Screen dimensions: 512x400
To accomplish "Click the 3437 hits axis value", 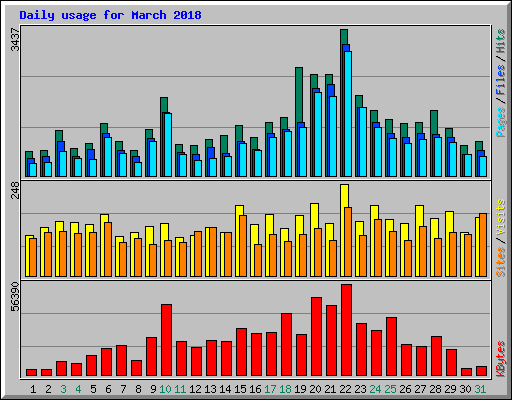I will (x=15, y=39).
